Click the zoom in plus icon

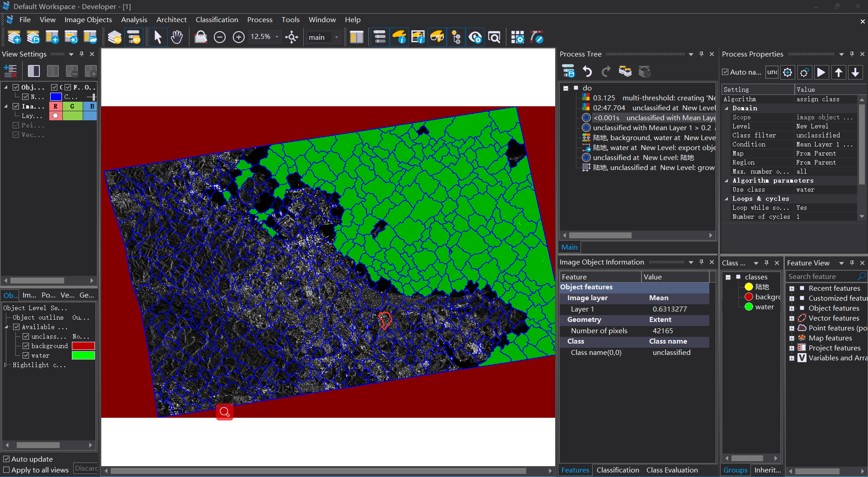tap(239, 37)
